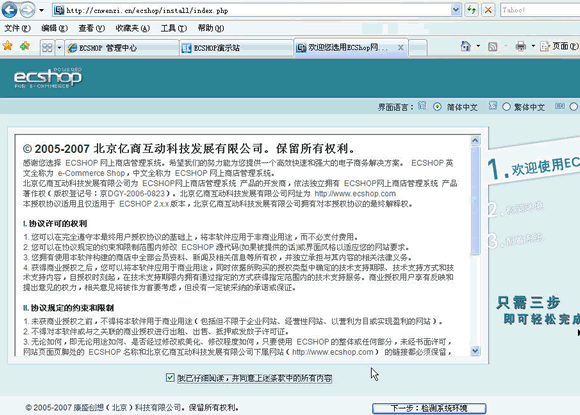This screenshot has height=415, width=580.
Task: Toggle the 我已仔细阅读并同意 agreement checkbox
Action: pyautogui.click(x=170, y=378)
